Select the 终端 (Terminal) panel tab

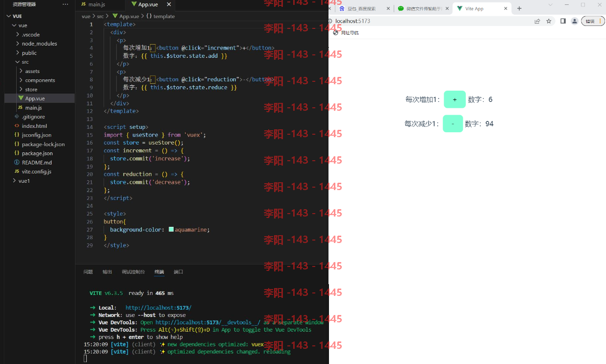159,272
